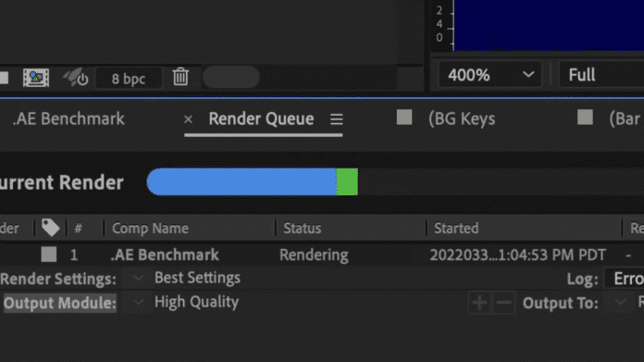The image size is (644, 362).
Task: Click the Current Render progress bar
Action: click(395, 181)
